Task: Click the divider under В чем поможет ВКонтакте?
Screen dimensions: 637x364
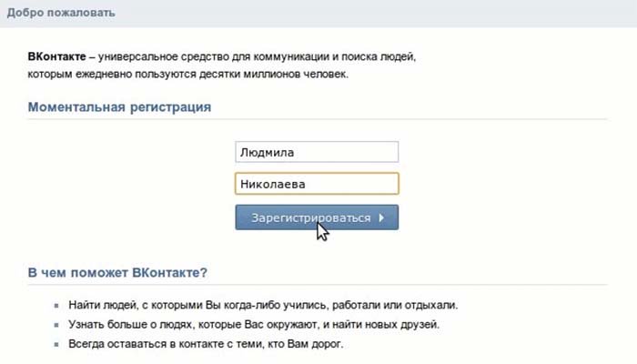Action: coord(317,285)
